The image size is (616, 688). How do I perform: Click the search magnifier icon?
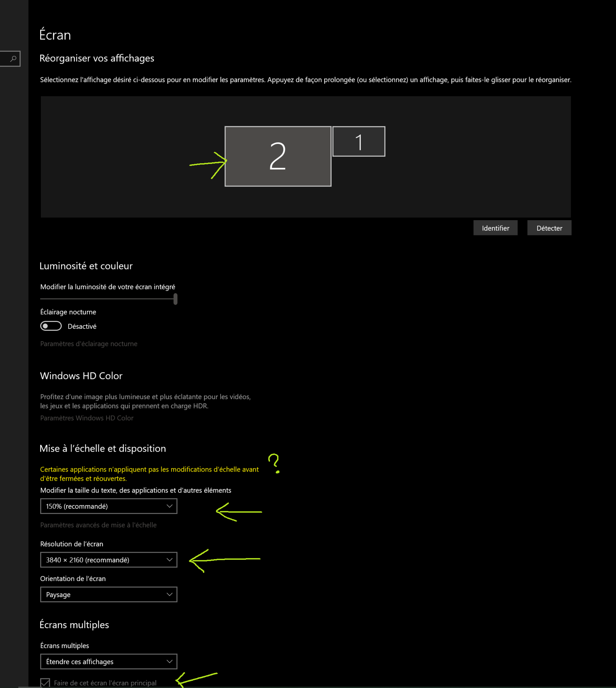click(x=13, y=59)
